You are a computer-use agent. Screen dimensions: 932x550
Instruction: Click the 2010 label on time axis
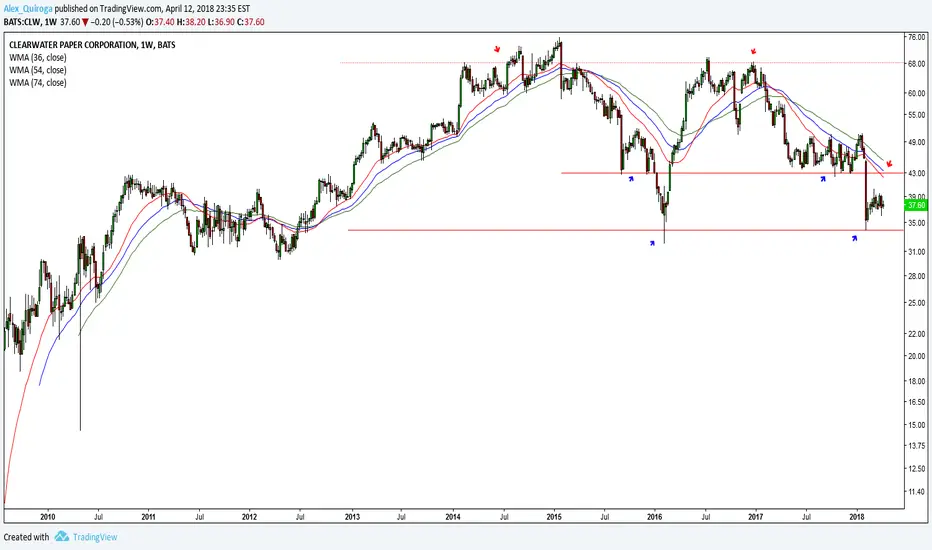click(48, 517)
